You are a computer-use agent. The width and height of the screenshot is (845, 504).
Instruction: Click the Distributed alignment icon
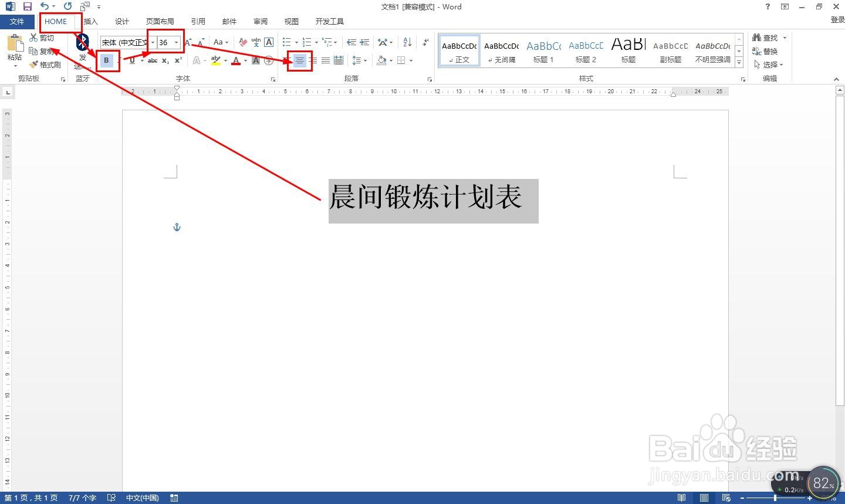pos(339,60)
